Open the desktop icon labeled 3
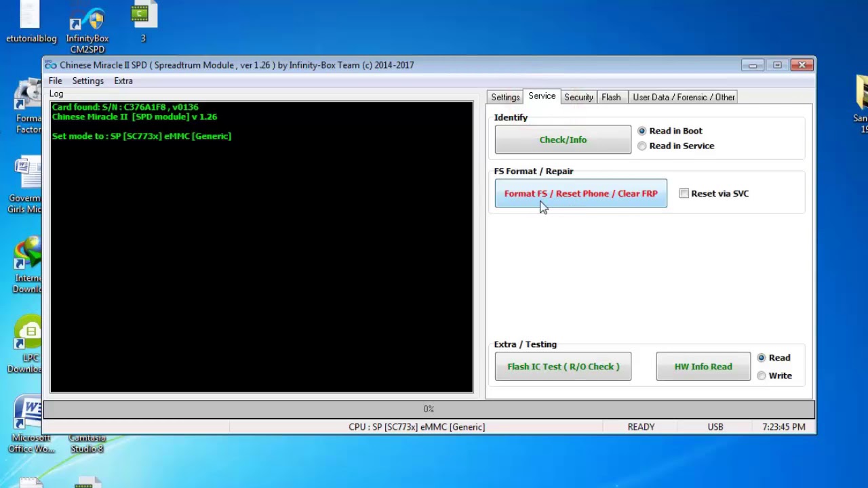Image resolution: width=868 pixels, height=488 pixels. point(142,22)
